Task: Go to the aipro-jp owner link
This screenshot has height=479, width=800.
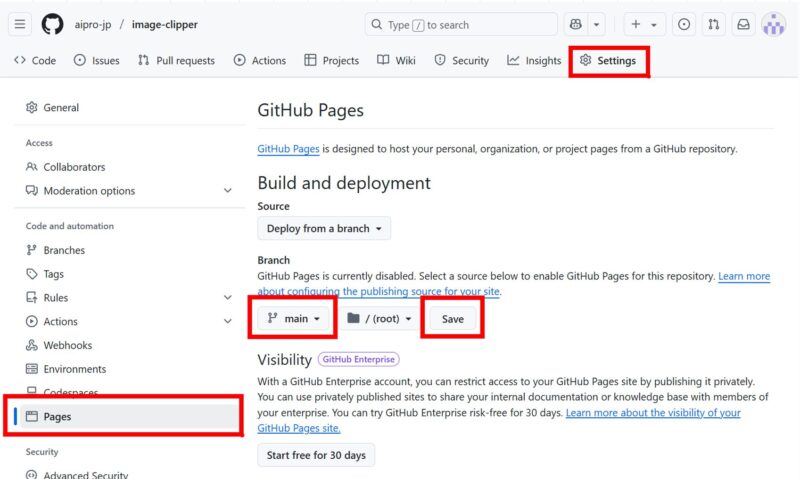Action: point(93,24)
